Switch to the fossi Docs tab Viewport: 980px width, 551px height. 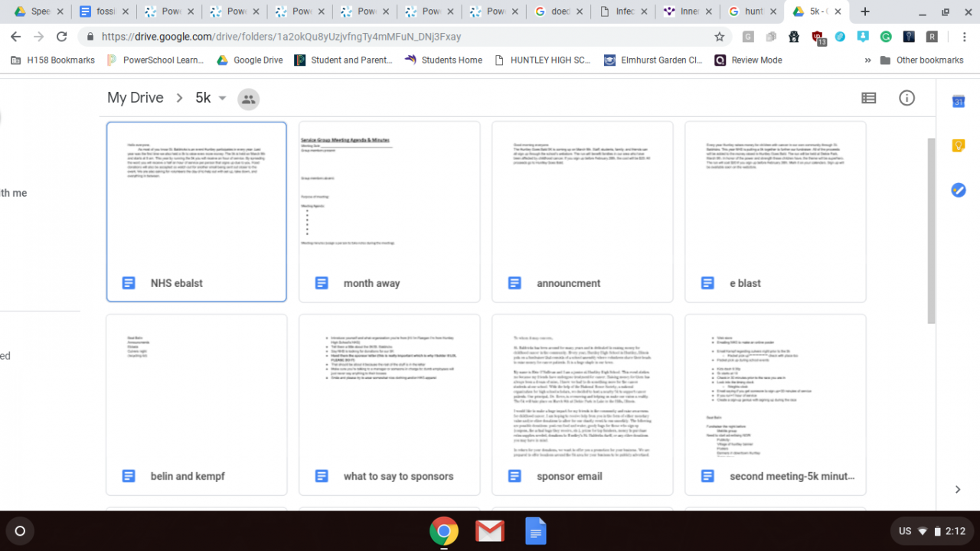tap(104, 11)
